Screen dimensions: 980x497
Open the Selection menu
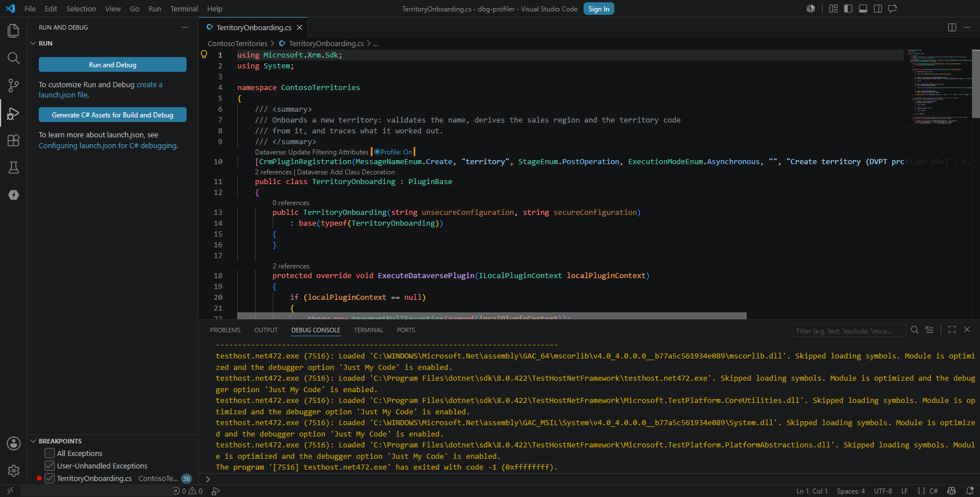point(81,9)
